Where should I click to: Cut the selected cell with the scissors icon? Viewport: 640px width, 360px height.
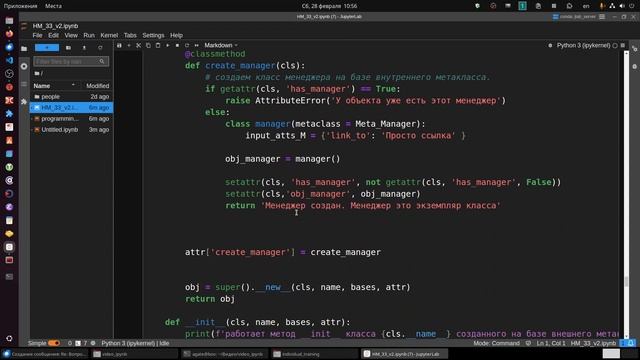click(x=138, y=45)
